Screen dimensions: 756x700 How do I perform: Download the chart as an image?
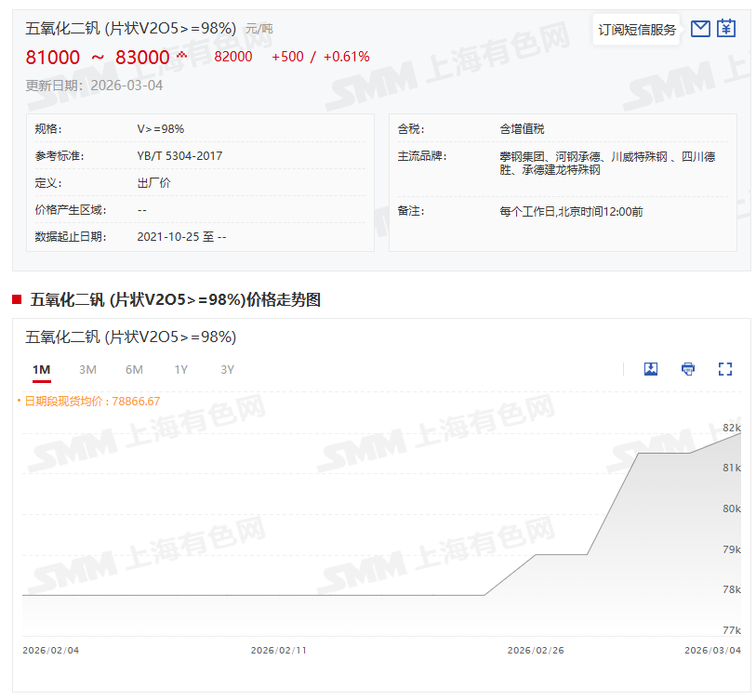651,369
